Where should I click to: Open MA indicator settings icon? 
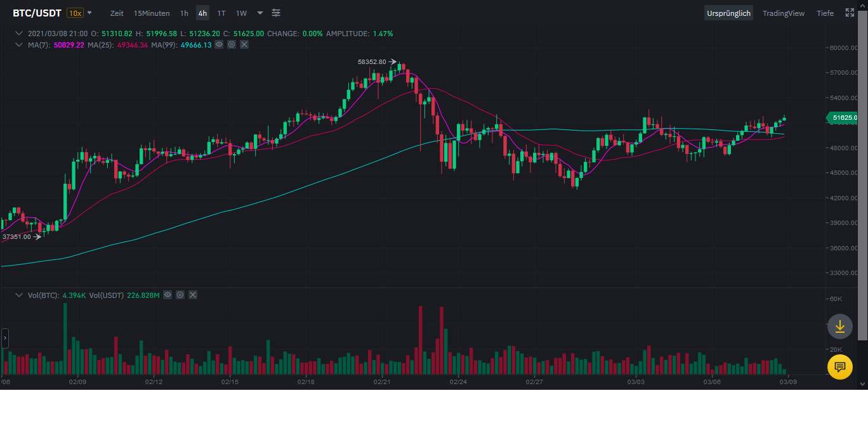(x=232, y=44)
